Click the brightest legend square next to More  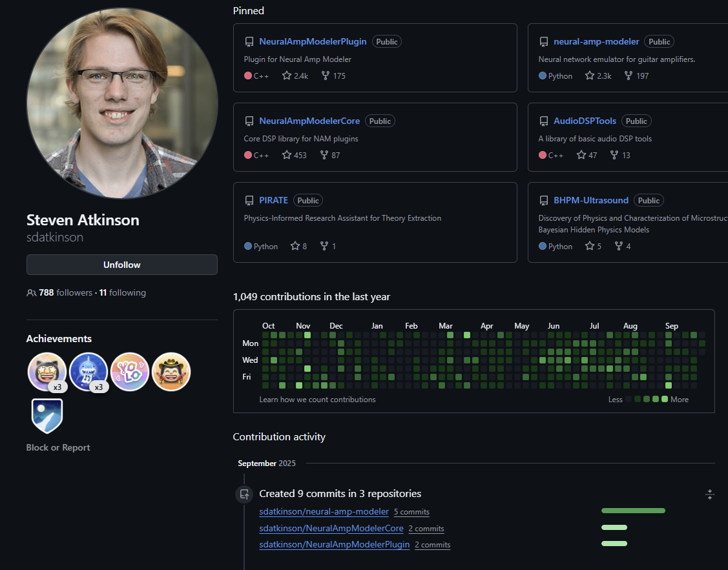[x=665, y=399]
